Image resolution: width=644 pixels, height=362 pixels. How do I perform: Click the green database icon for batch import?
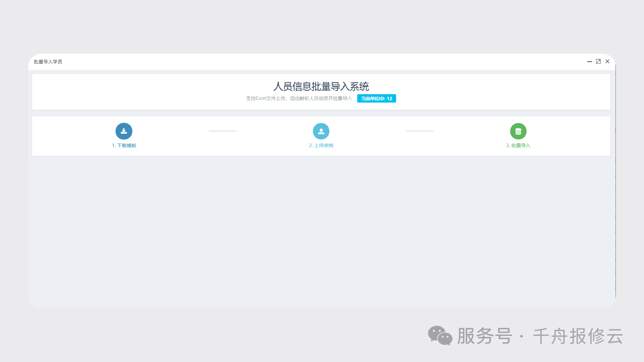[x=518, y=131]
